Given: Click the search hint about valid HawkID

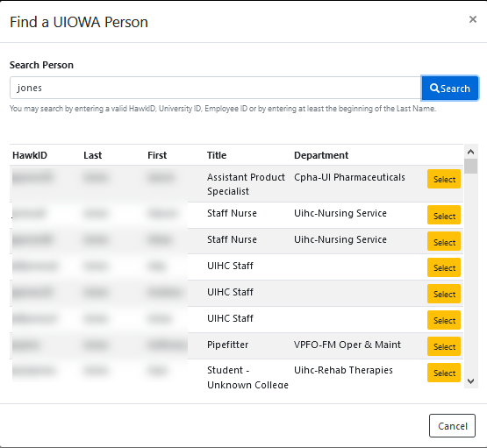Looking at the screenshot, I should click(223, 109).
